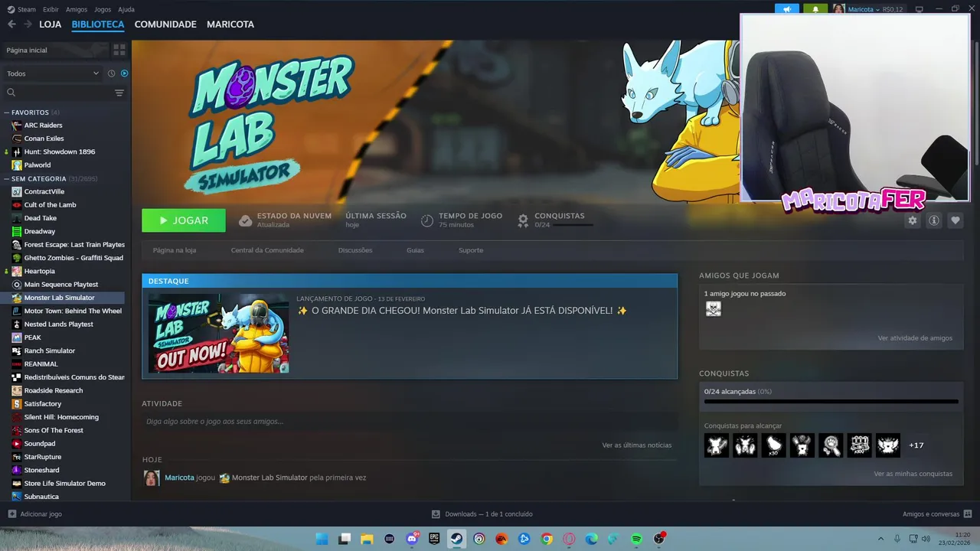Click Ver atividade de amigos
980x551 pixels.
[x=915, y=337]
